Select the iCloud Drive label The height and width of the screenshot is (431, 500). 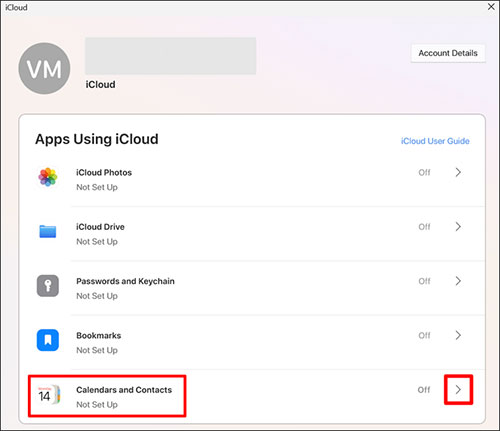pyautogui.click(x=100, y=227)
